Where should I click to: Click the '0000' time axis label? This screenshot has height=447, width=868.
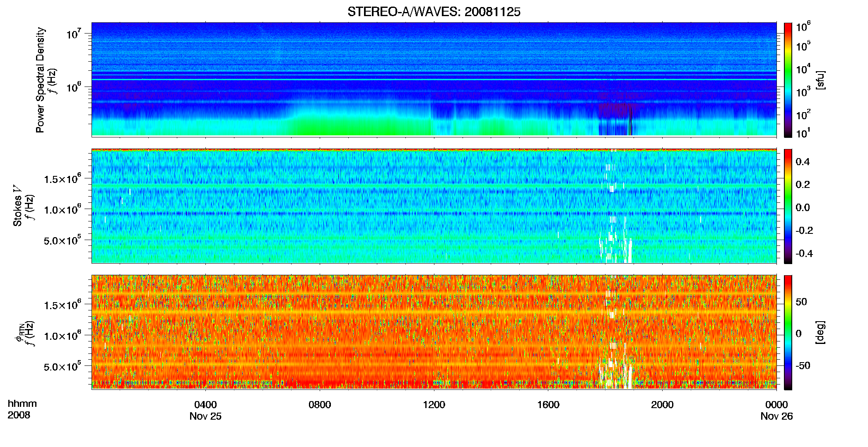[x=776, y=404]
